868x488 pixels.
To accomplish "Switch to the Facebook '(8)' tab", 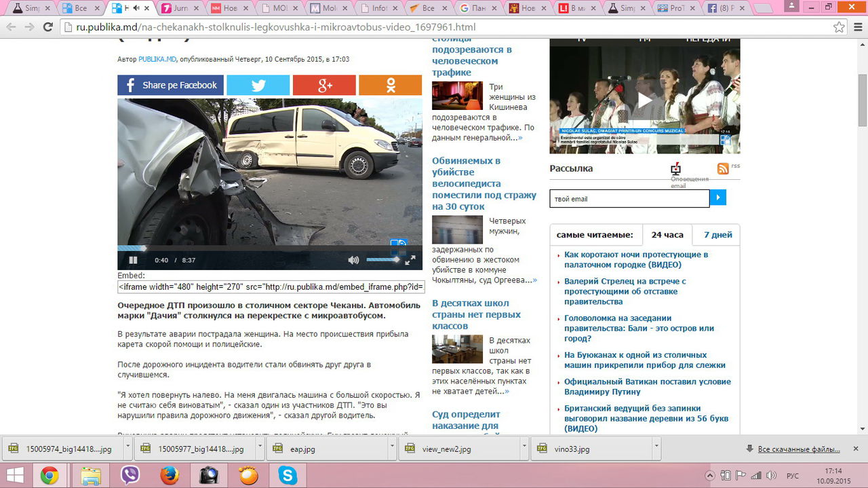I will [726, 8].
